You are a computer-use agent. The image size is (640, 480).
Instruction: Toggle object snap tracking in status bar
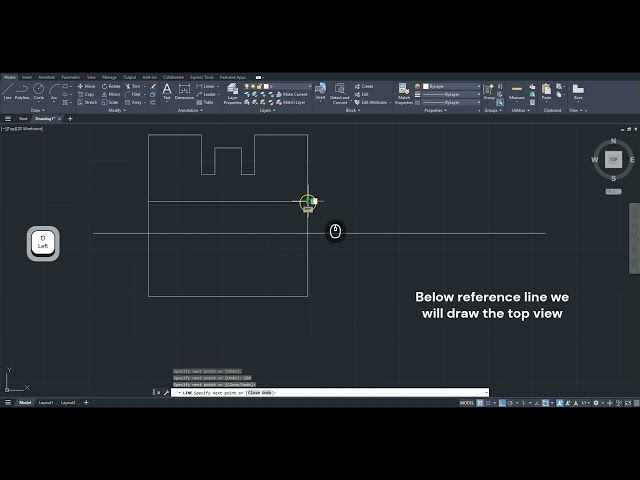click(538, 403)
